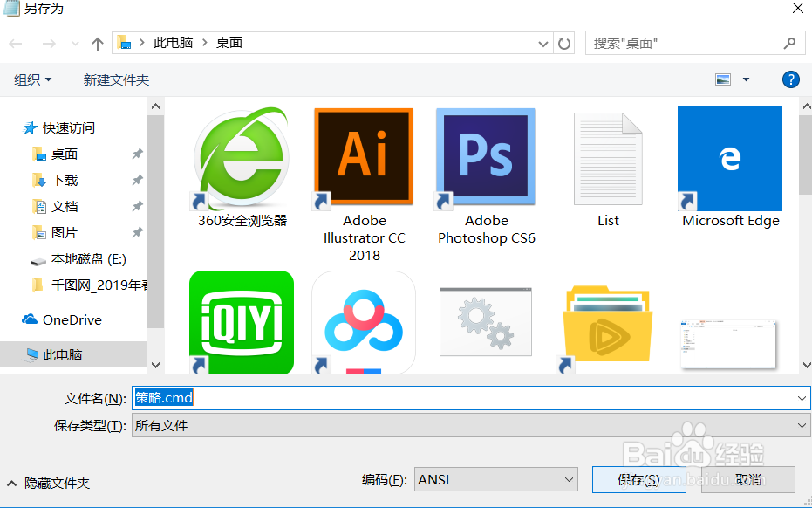Open the 保存类型 dropdown
The width and height of the screenshot is (812, 508).
(471, 426)
